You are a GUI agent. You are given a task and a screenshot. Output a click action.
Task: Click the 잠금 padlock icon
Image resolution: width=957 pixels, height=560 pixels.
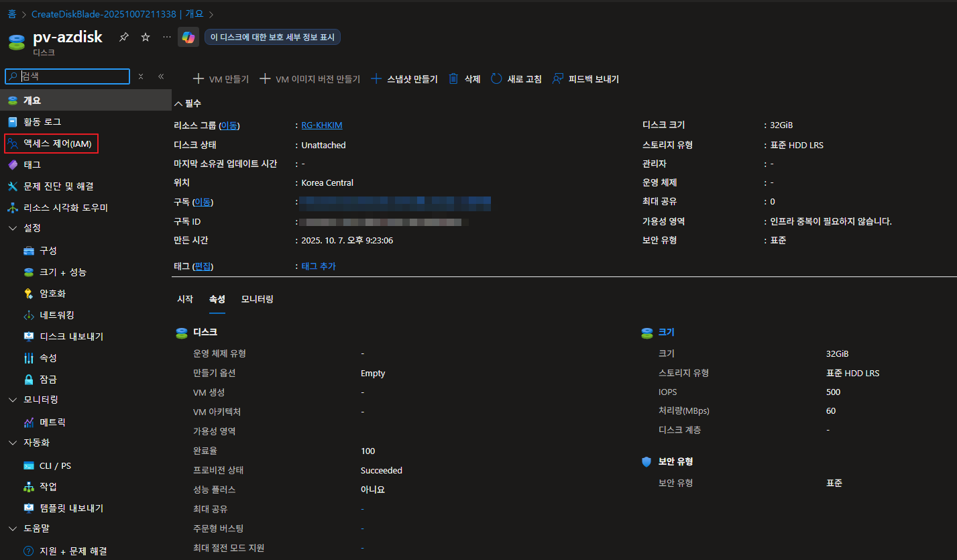29,380
